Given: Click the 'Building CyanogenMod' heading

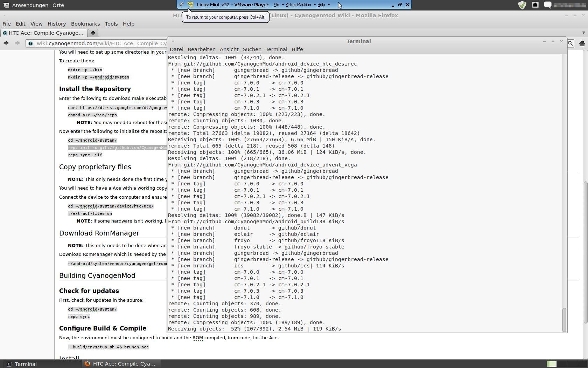Looking at the screenshot, I should (x=97, y=275).
